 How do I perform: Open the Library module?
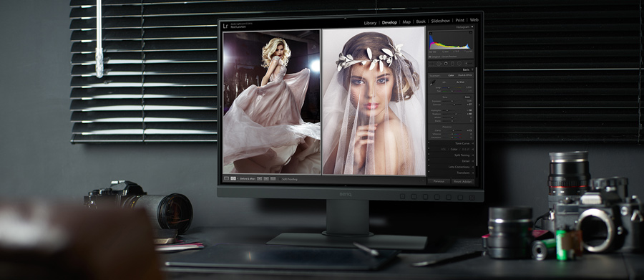coord(370,23)
